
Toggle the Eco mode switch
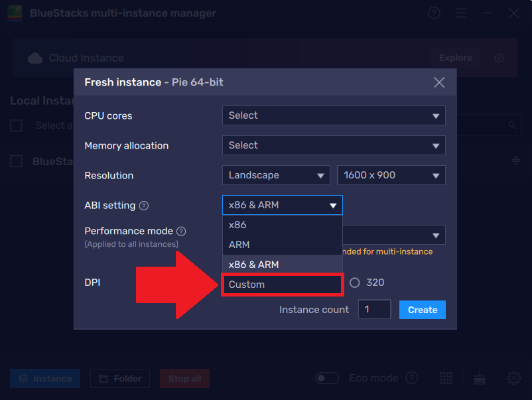(327, 378)
